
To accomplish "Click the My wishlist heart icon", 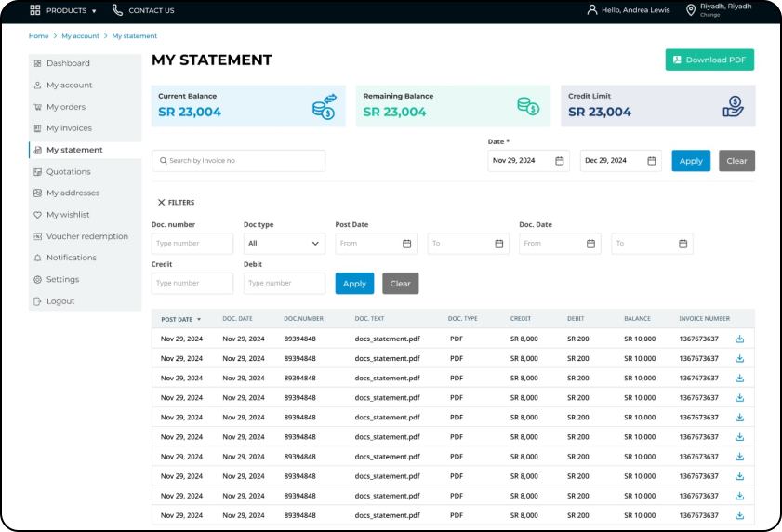I will 37,215.
